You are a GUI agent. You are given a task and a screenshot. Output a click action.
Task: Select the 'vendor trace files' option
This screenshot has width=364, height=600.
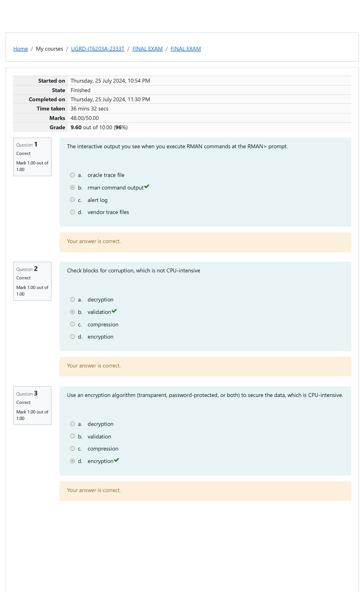coord(72,212)
